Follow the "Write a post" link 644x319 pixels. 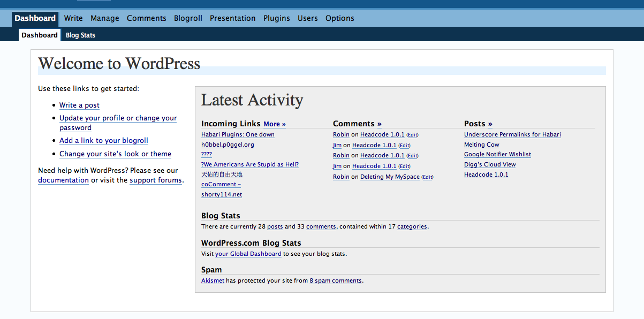[79, 105]
